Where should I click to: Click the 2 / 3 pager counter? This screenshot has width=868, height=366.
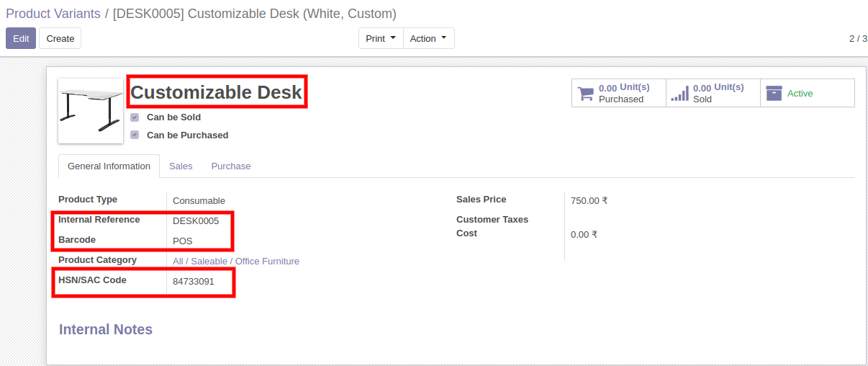858,38
